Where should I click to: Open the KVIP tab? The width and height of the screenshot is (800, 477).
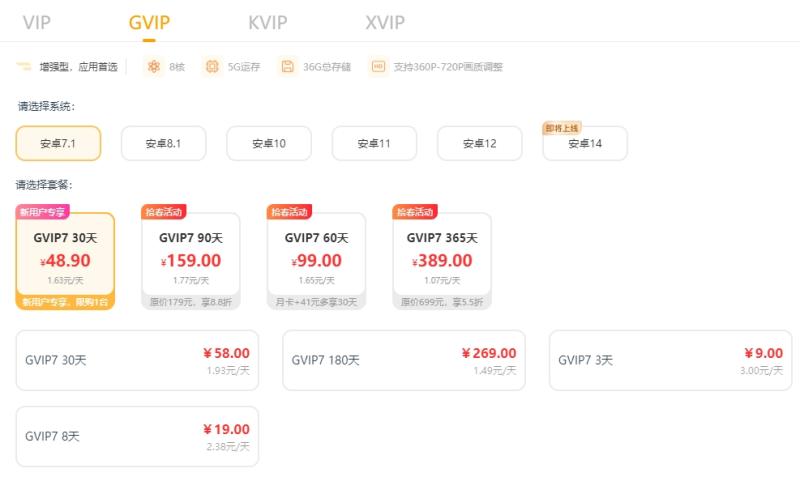click(268, 22)
